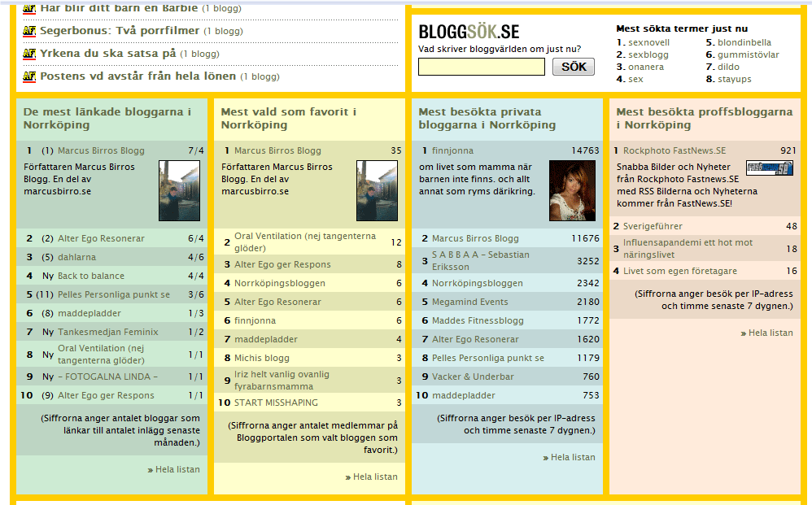Screen dimensions: 812x505
Task: Open maddepladder in most-visited private list
Action: coord(464,395)
